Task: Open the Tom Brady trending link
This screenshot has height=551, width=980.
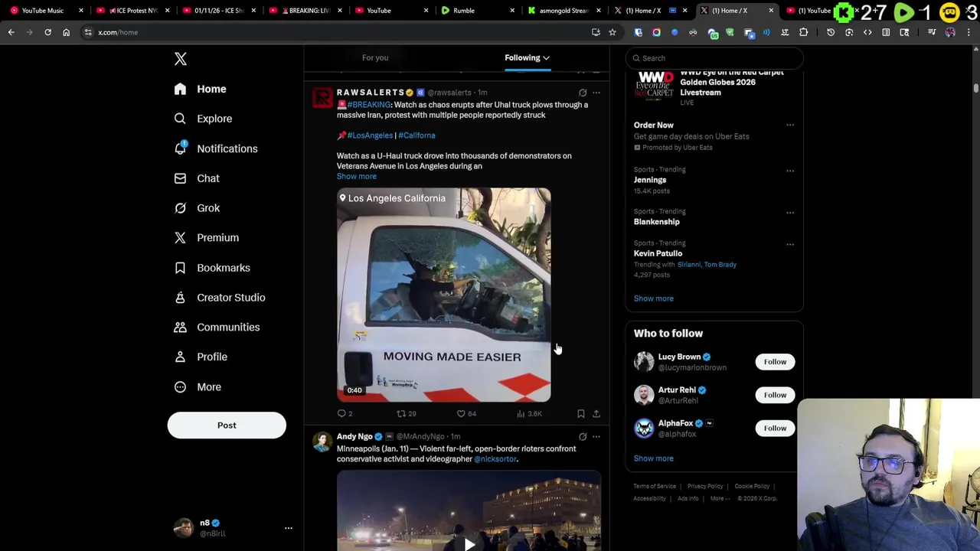Action: [x=720, y=265]
